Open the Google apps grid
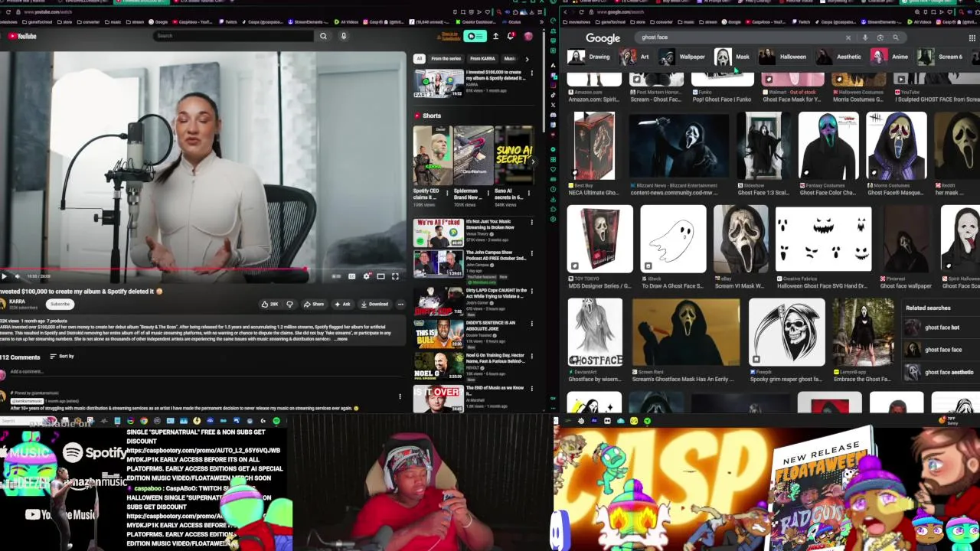The height and width of the screenshot is (551, 980). point(972,37)
